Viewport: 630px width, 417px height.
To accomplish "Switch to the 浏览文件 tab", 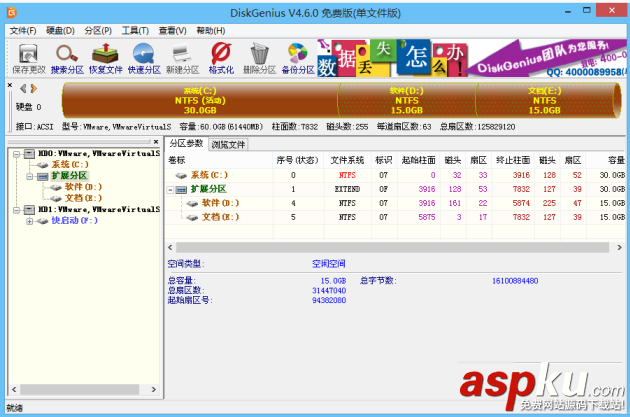I will pyautogui.click(x=228, y=145).
